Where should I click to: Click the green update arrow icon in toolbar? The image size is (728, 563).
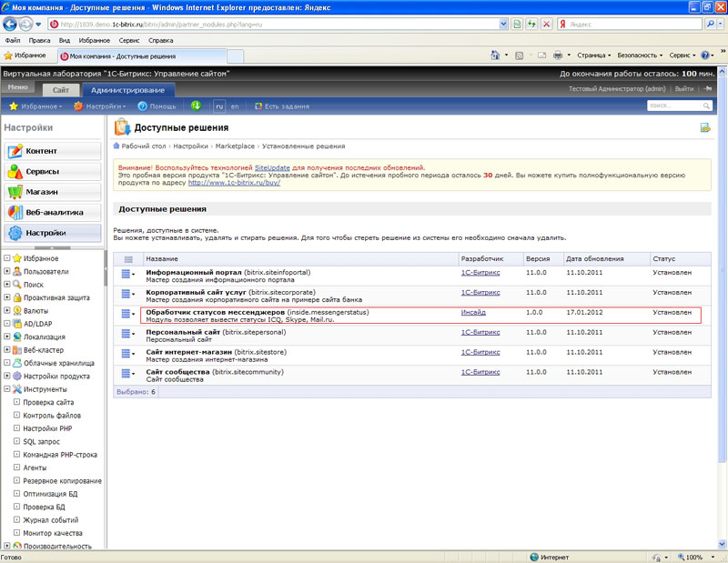[196, 106]
